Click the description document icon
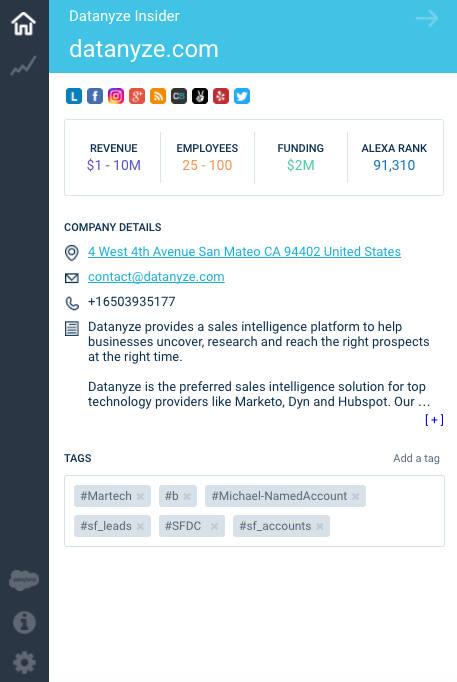Image resolution: width=457 pixels, height=682 pixels. (72, 329)
